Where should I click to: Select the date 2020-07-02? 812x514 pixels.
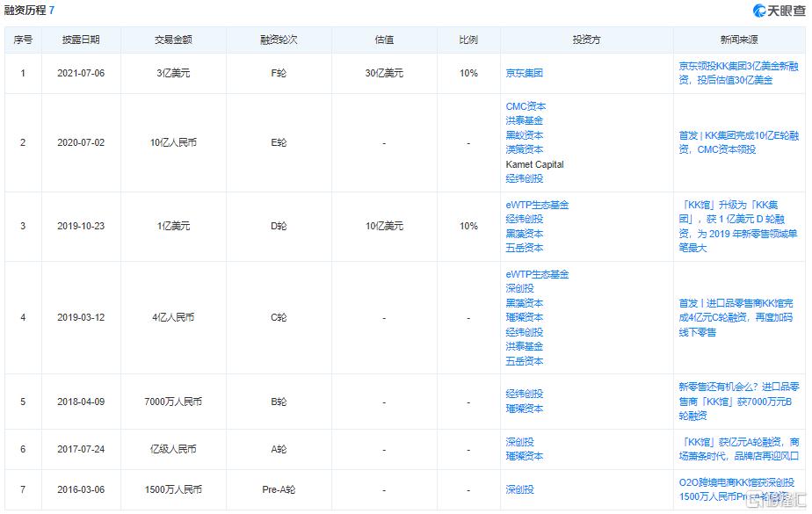tap(81, 142)
